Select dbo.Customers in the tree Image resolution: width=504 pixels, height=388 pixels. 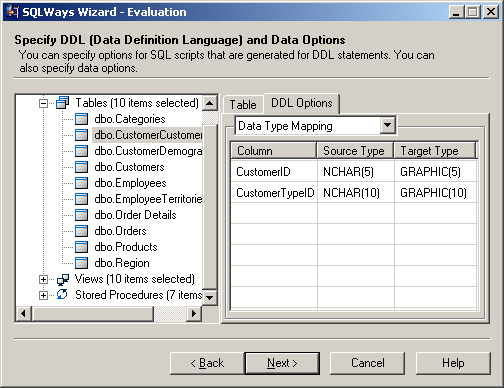tap(129, 167)
